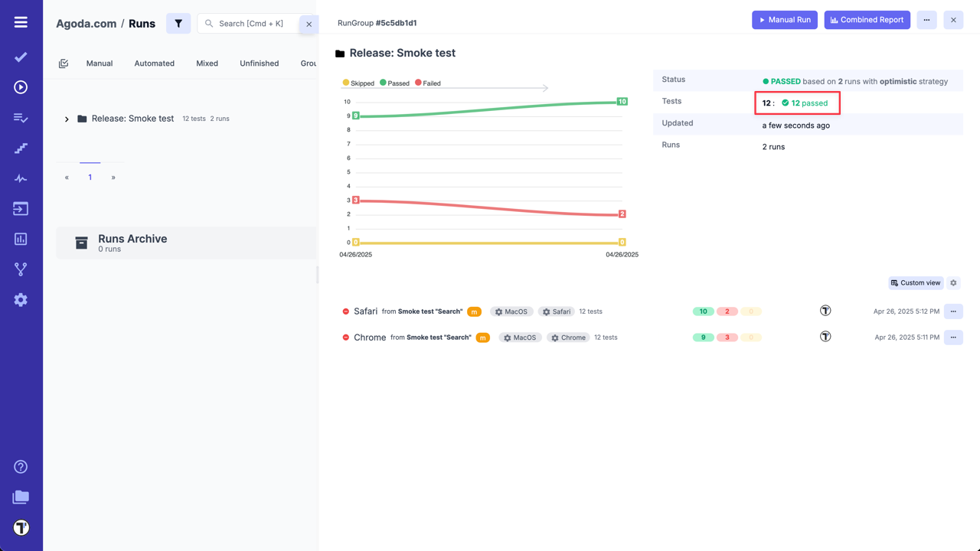Viewport: 980px width, 551px height.
Task: Open Tests via the checkmark sidebar icon
Action: 21,57
